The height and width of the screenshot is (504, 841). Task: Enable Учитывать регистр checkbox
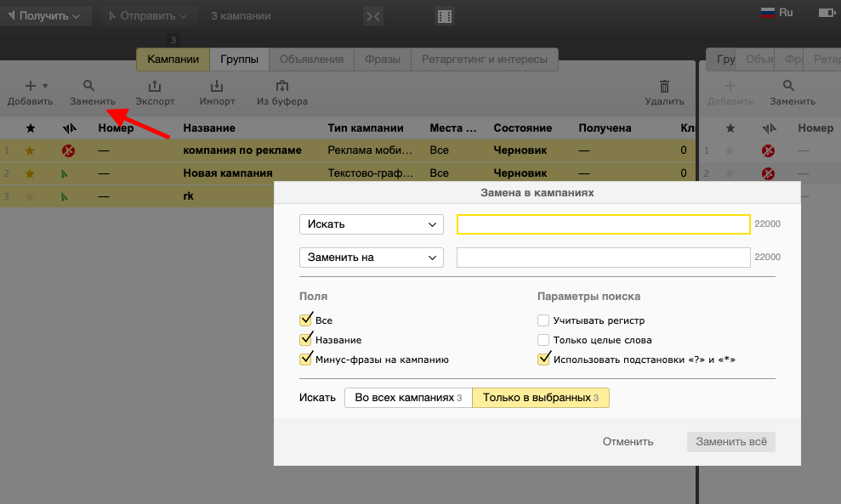543,320
